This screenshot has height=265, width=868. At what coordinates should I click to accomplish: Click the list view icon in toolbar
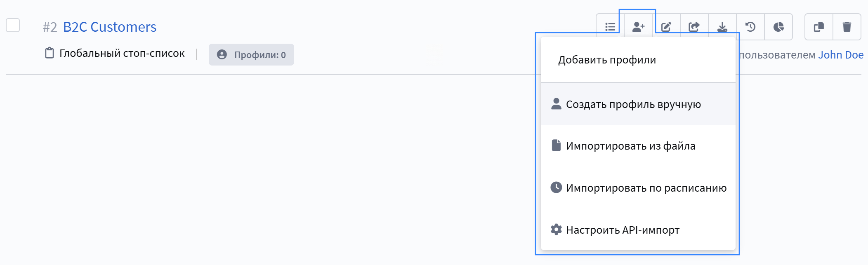click(x=610, y=27)
